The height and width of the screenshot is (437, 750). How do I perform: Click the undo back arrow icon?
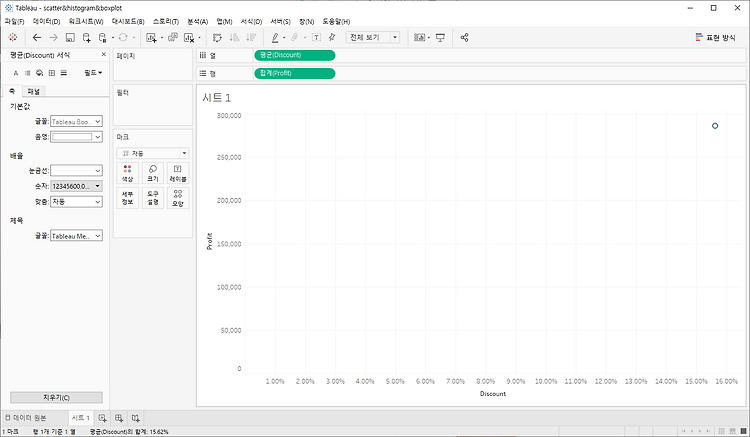coord(36,37)
